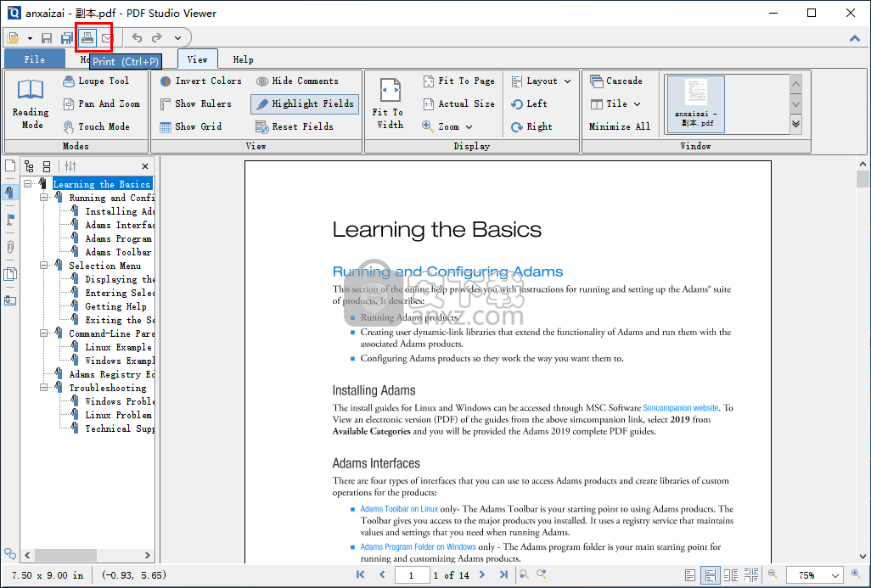The width and height of the screenshot is (871, 588).
Task: Click Fit To Width button
Action: (x=390, y=104)
